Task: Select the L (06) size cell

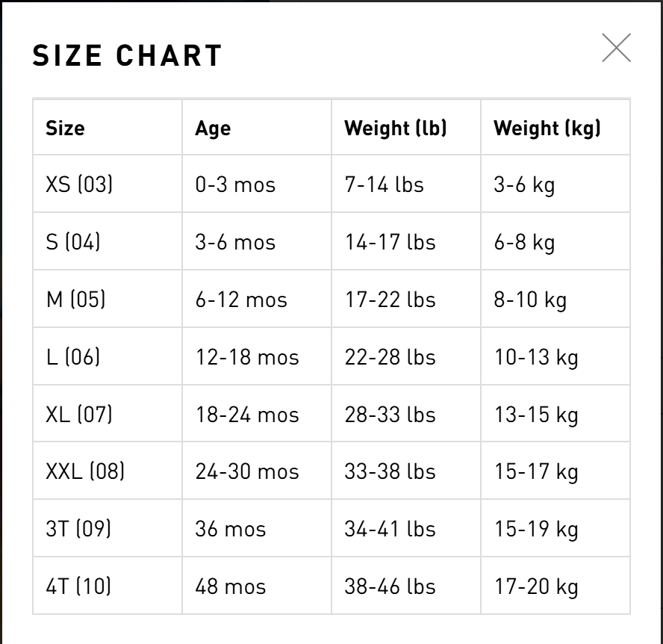Action: 73,357
